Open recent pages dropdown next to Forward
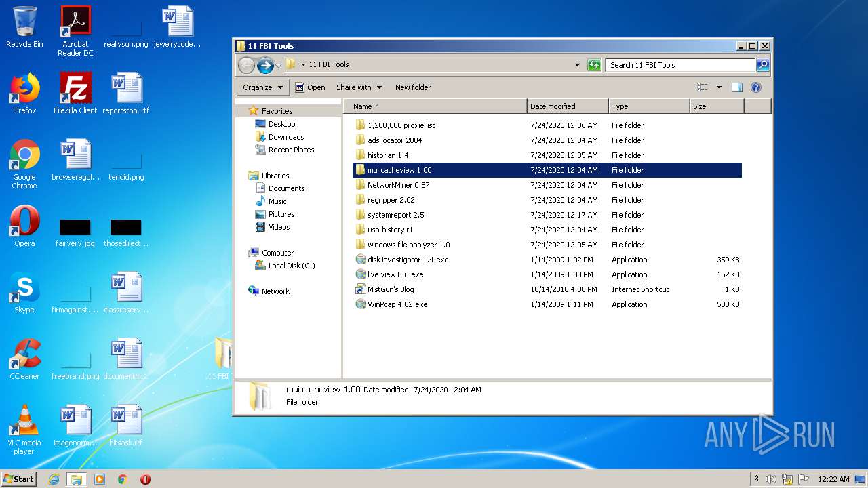The image size is (868, 488). pyautogui.click(x=278, y=66)
